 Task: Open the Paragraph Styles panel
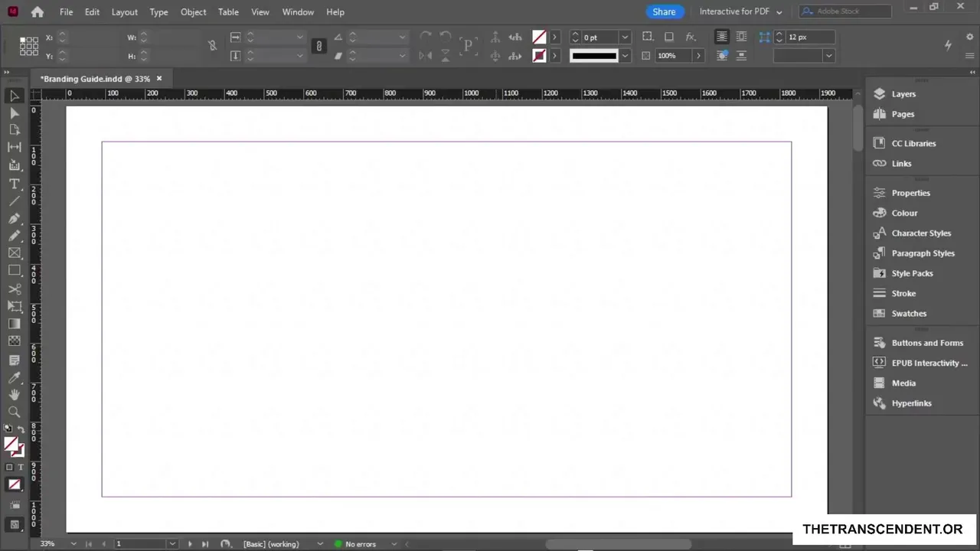pos(923,253)
